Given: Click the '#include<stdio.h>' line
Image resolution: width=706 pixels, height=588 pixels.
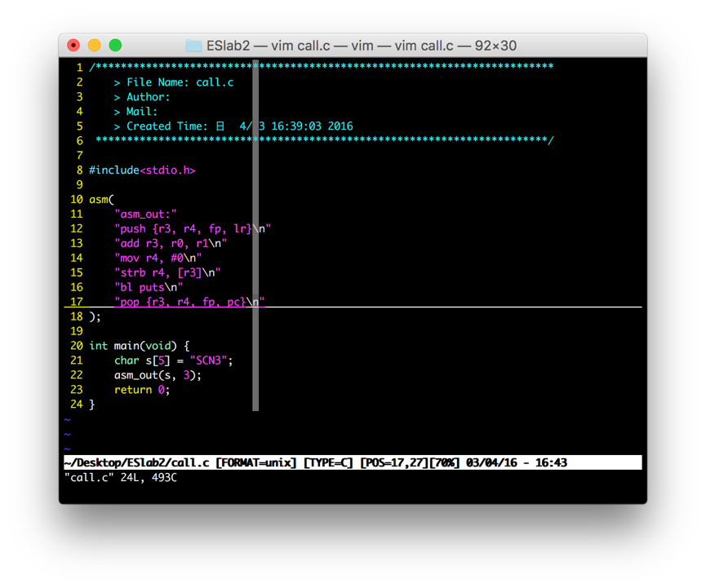Looking at the screenshot, I should (142, 170).
